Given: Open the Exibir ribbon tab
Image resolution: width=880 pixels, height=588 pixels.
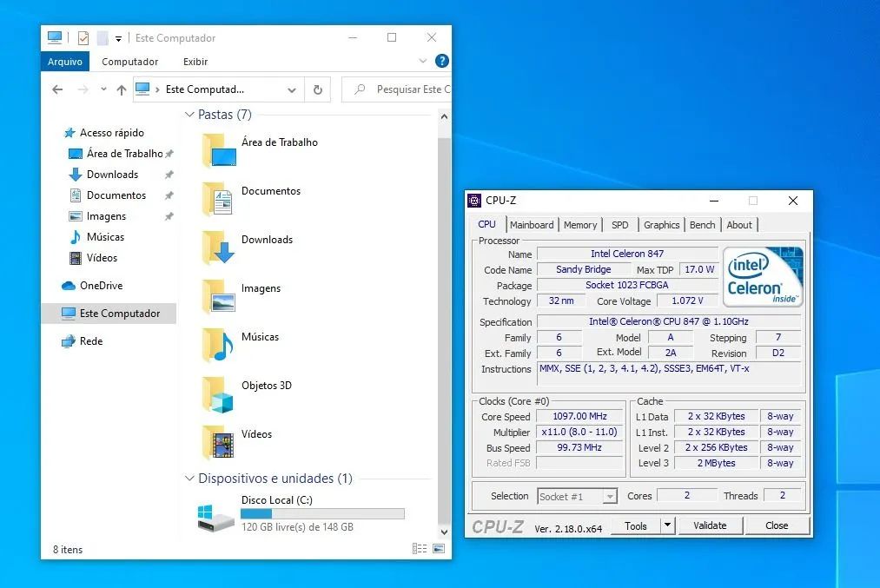Looking at the screenshot, I should 195,62.
